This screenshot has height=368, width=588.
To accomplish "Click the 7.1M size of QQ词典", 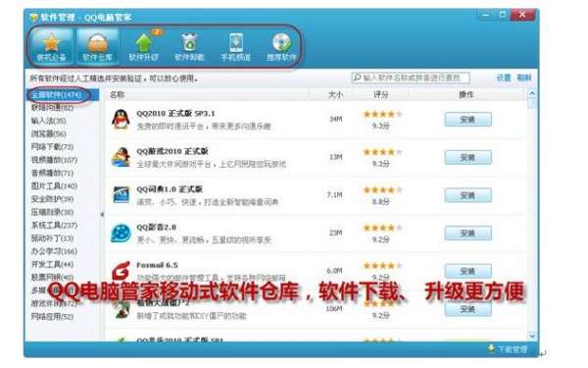I will click(334, 194).
